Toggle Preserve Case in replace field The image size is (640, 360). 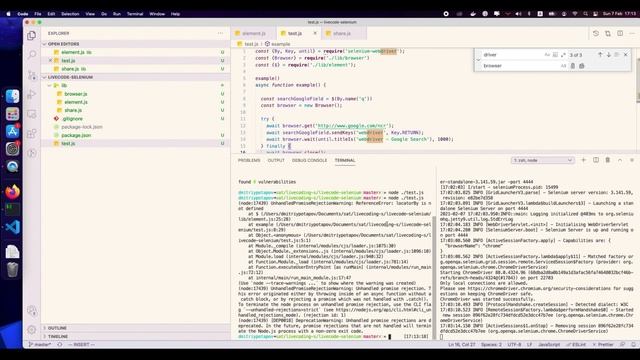coord(563,66)
